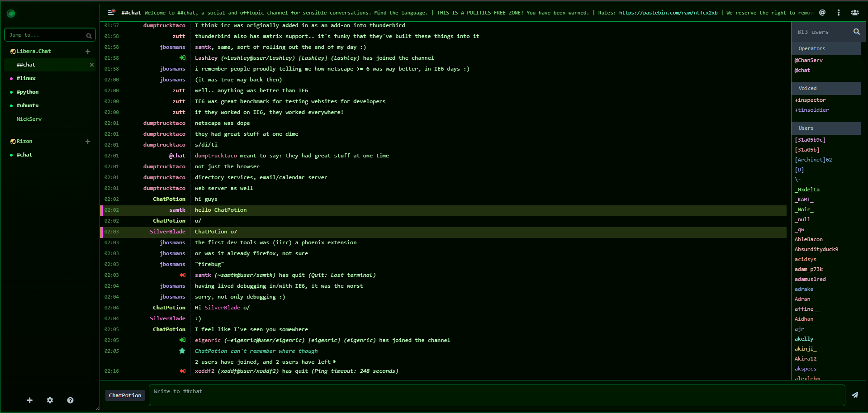Click the Libera.Chat network icon
The height and width of the screenshot is (413, 868).
13,52
